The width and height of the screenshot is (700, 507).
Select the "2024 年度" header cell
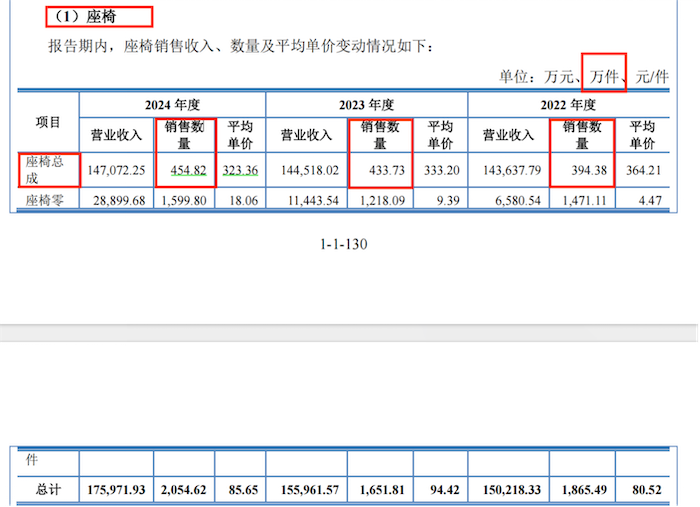pos(172,105)
